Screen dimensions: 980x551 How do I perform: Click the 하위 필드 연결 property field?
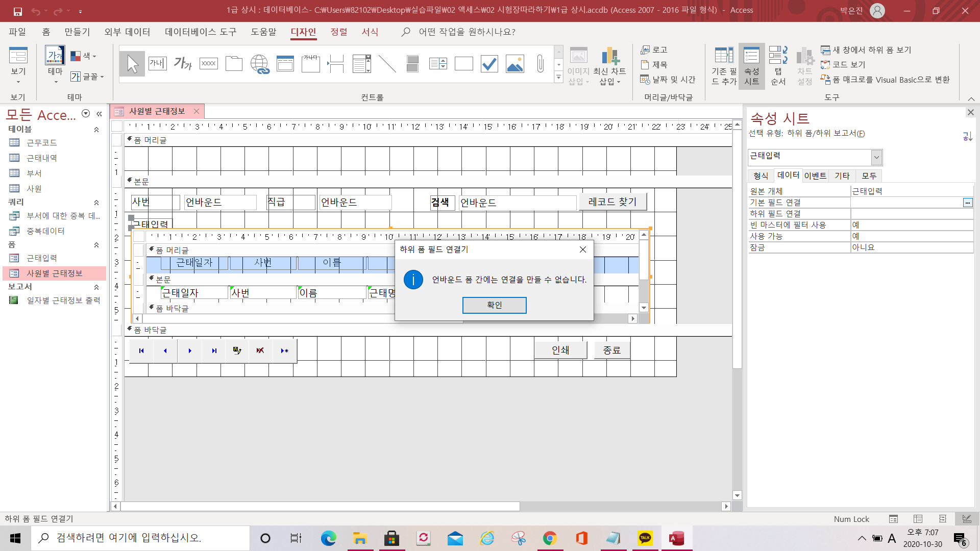(911, 214)
